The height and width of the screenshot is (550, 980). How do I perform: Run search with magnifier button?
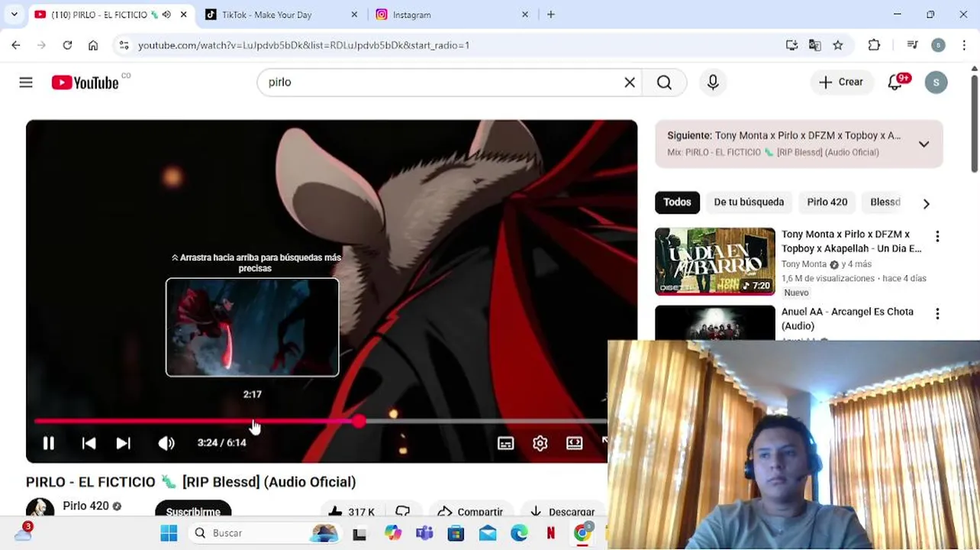point(665,82)
